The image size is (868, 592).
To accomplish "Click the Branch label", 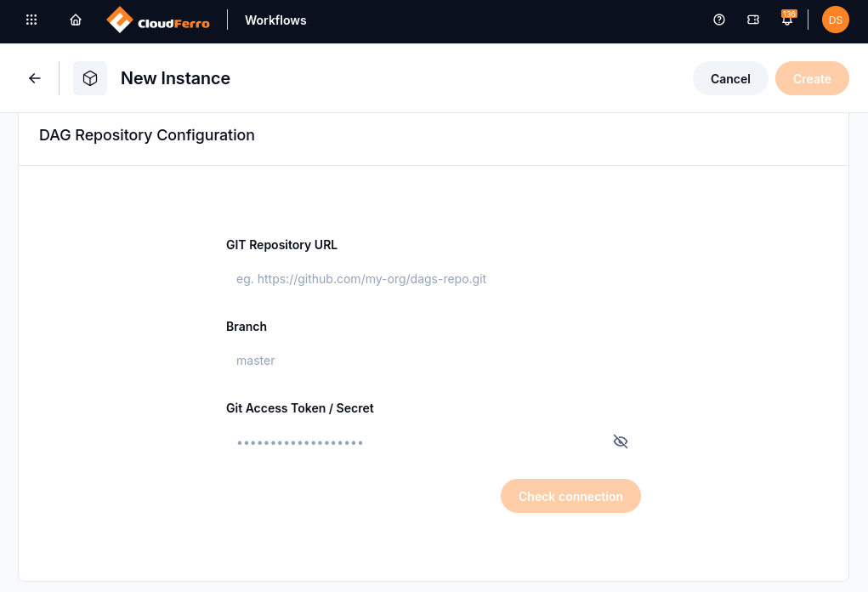I will 247,327.
